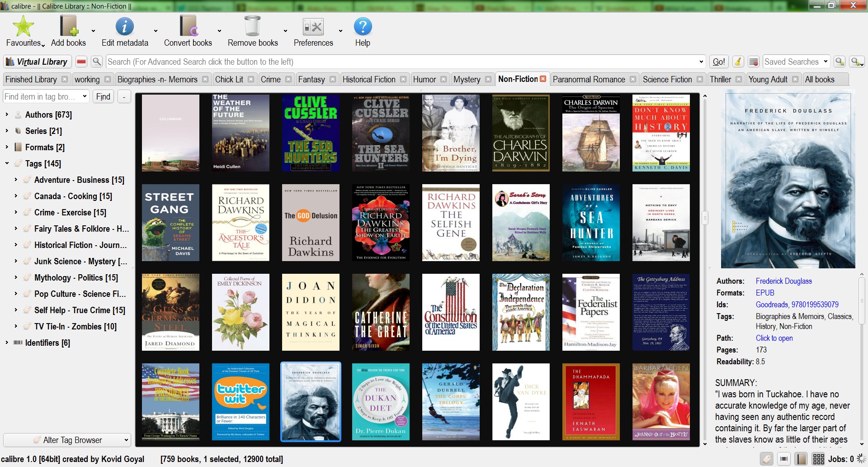Viewport: 868px width, 467px height.
Task: Click the Favourites star icon
Action: [23, 26]
